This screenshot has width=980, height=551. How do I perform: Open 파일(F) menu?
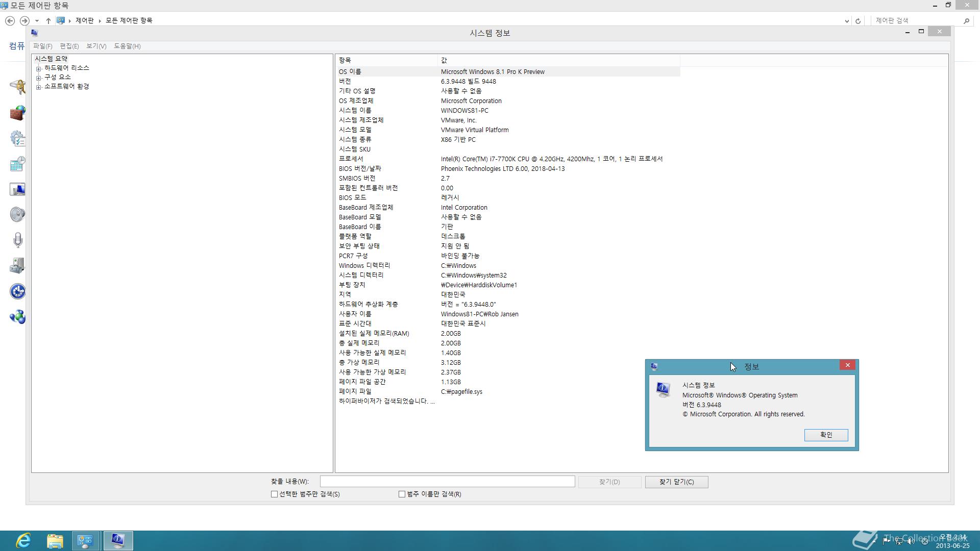43,46
